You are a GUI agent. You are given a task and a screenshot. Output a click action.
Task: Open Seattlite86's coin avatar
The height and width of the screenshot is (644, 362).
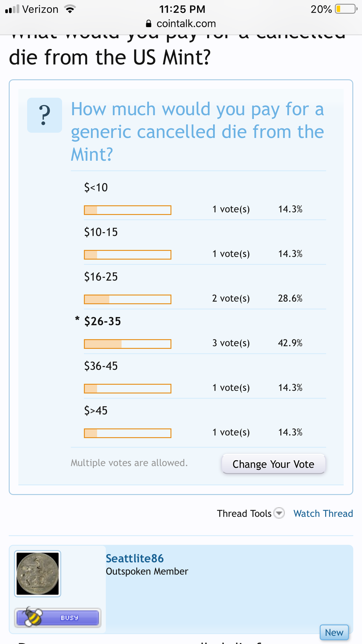tap(38, 574)
